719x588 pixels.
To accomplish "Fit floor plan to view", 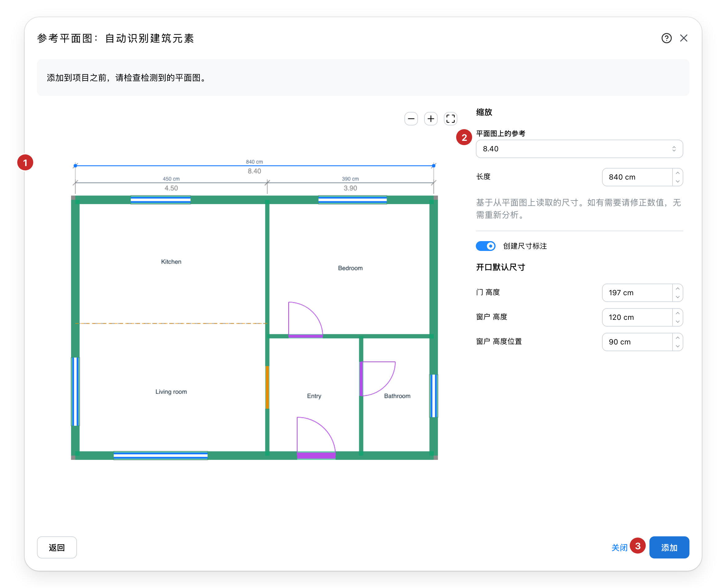I will click(x=450, y=118).
